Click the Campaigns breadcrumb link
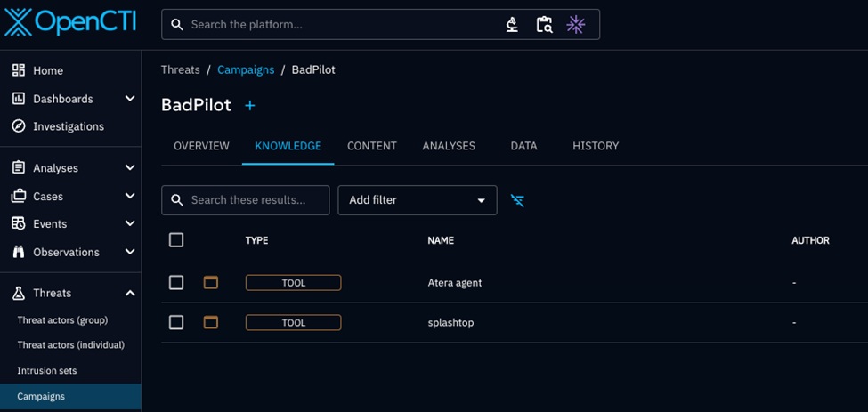868x412 pixels. [x=246, y=69]
